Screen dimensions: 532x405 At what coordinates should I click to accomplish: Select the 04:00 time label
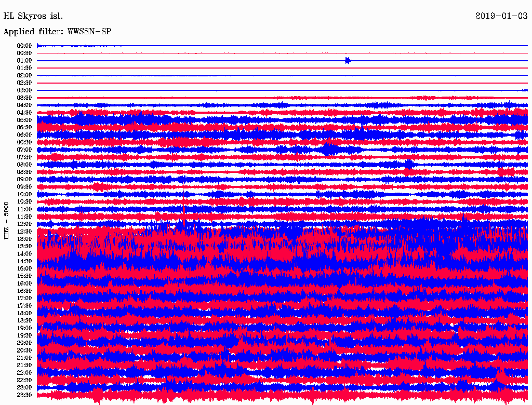24,105
